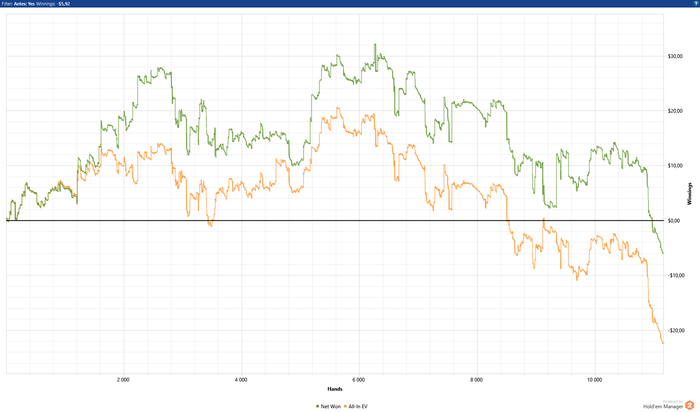Click the $20,00 axis label
Viewport: 700px width, 412px height.
(x=675, y=111)
